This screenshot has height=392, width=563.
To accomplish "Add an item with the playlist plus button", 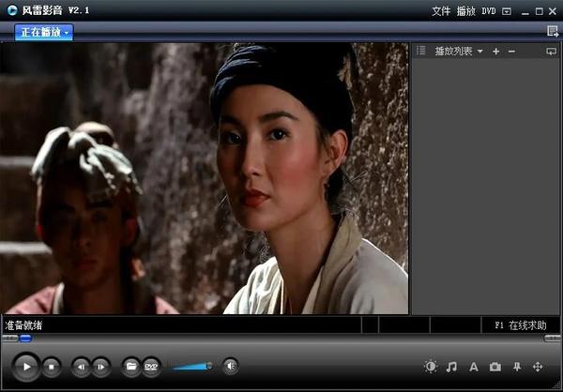I will coord(495,52).
